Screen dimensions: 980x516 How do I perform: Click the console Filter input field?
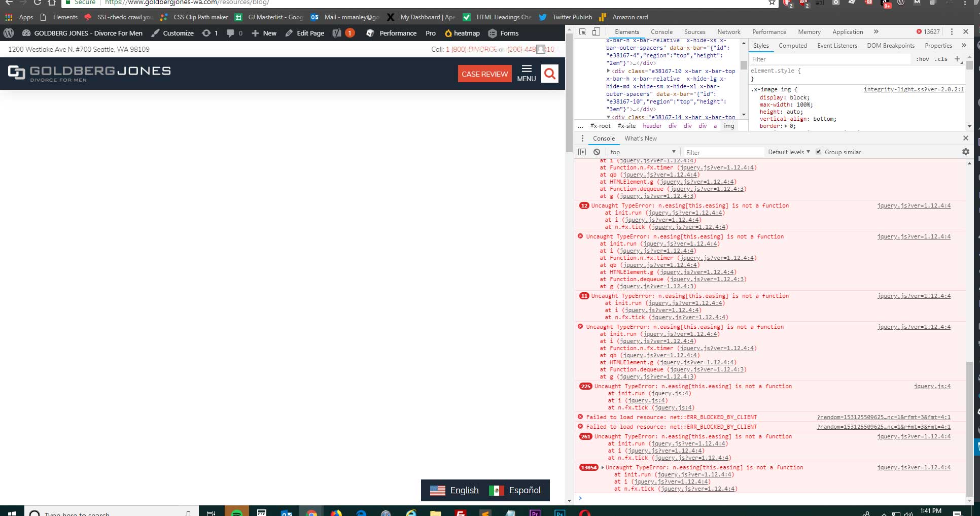pos(722,152)
